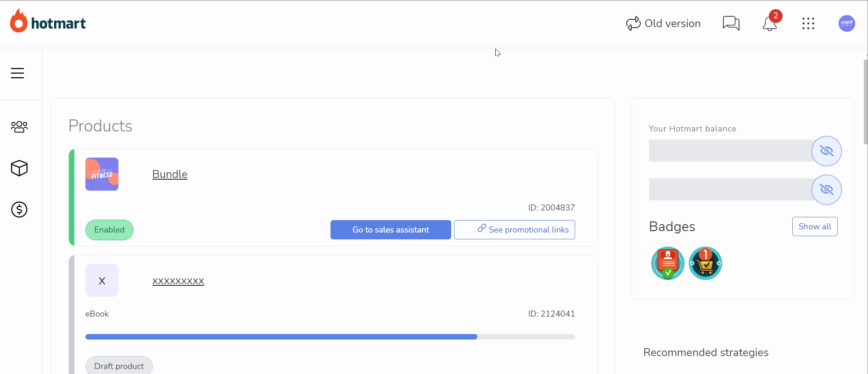Toggle visibility of first Hotmart balance

pos(827,151)
